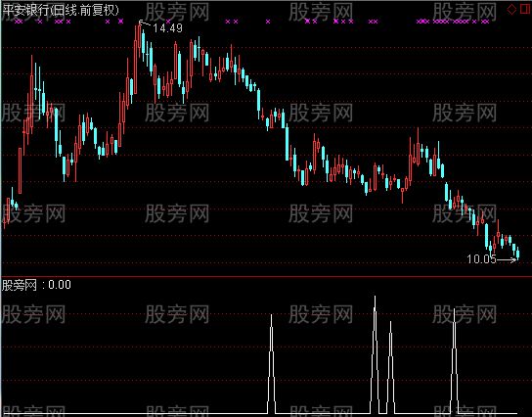Viewport: 532px width, 417px height.
Task: Select the last candlestick next to the 10.05 arrow
Action: [517, 254]
